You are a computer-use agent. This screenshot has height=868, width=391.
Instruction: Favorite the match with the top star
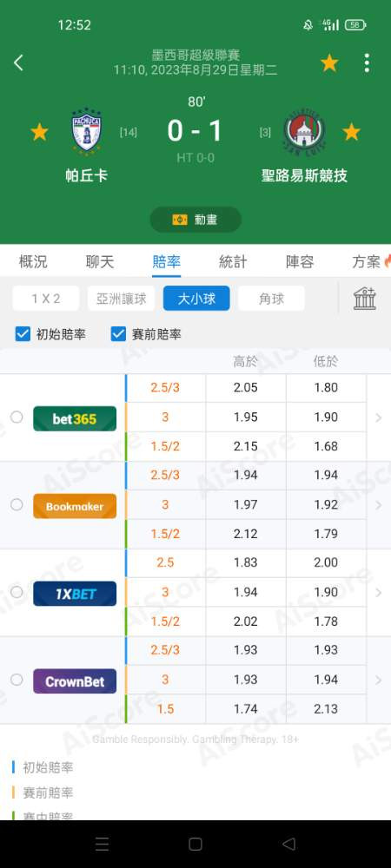coord(329,63)
